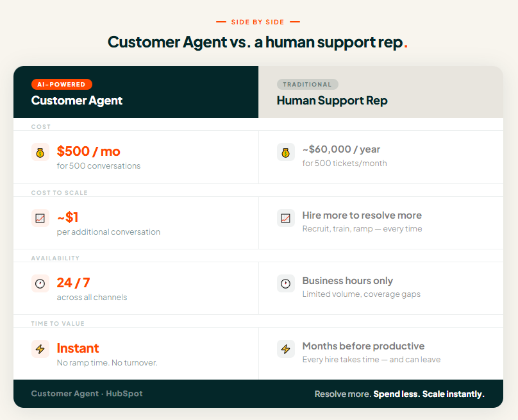Viewport: 518px width, 420px height.
Task: Click the clock icon next to 24 / 7
Action: (40, 283)
